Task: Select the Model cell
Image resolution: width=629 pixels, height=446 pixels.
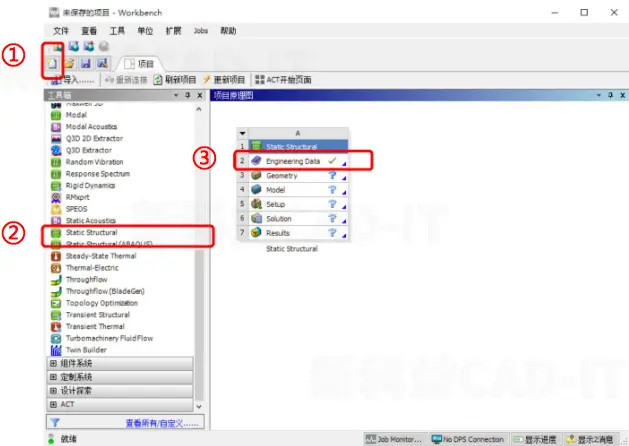Action: [x=298, y=190]
